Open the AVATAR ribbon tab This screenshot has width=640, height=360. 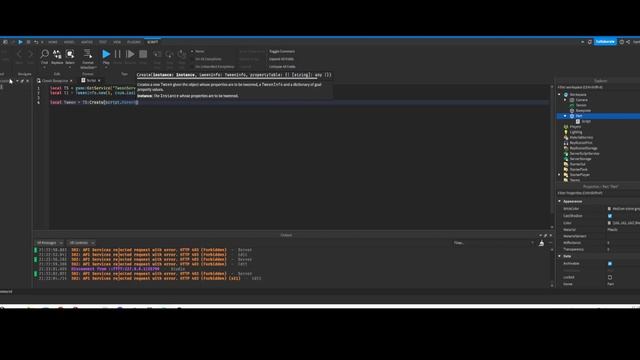pos(87,42)
